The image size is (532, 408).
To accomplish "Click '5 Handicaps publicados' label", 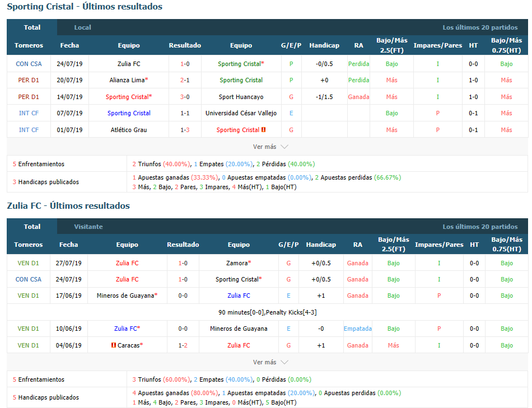I will [x=46, y=397].
